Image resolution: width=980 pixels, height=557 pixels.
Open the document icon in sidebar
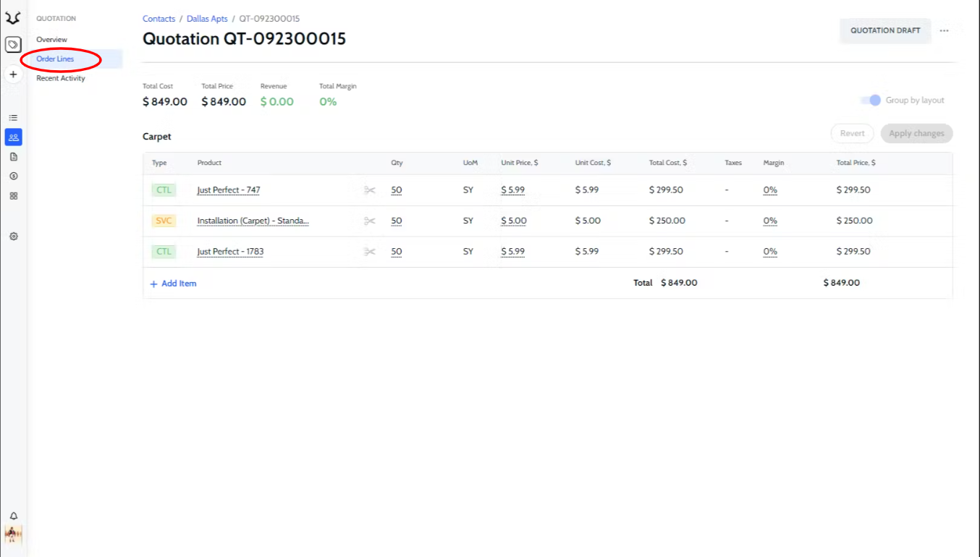13,156
